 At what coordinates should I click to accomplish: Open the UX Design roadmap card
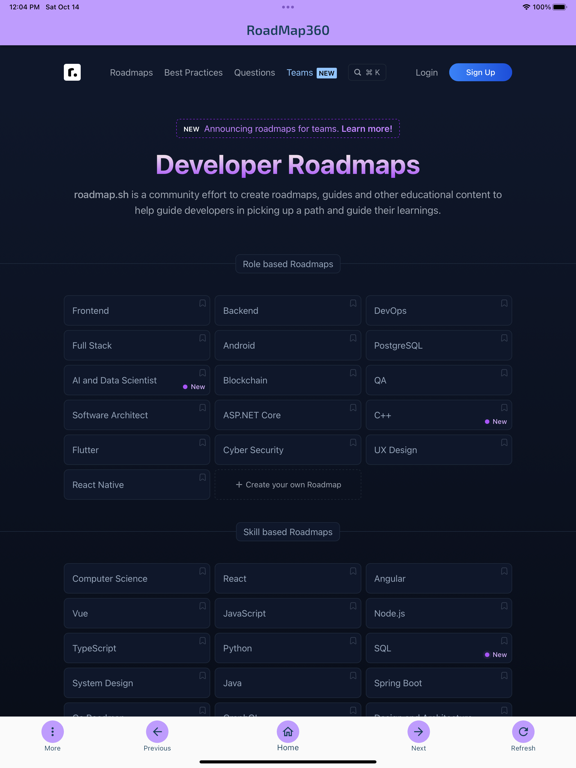[x=439, y=450]
